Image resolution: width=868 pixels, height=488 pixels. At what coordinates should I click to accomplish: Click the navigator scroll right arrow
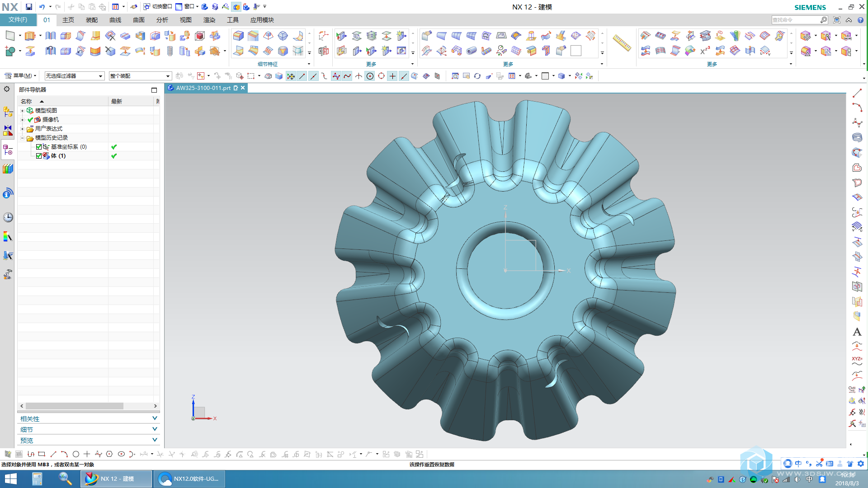(156, 406)
